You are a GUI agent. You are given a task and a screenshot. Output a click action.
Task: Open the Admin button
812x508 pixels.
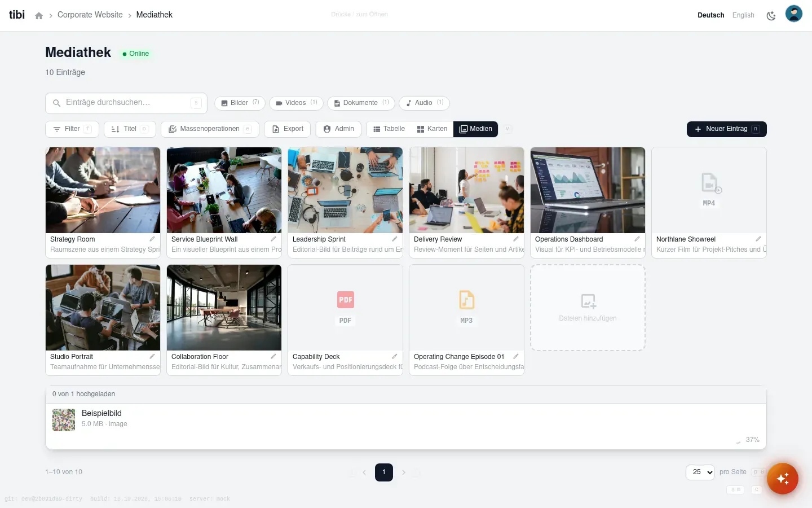coord(339,129)
